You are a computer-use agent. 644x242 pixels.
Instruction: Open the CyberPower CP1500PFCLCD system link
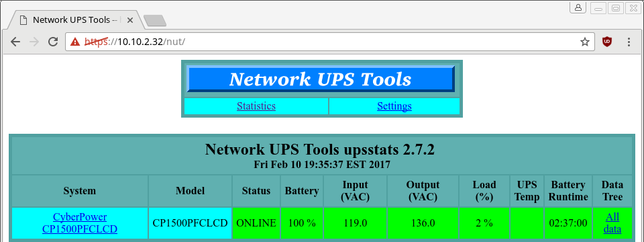(80, 223)
